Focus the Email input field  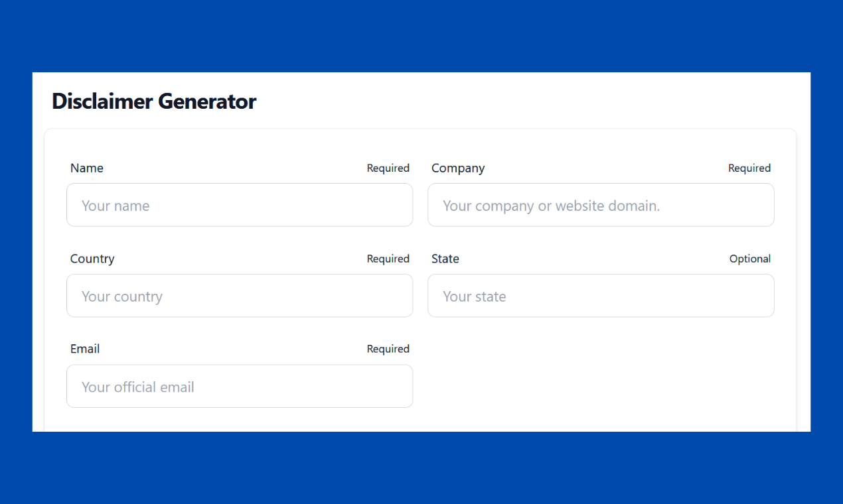point(239,386)
